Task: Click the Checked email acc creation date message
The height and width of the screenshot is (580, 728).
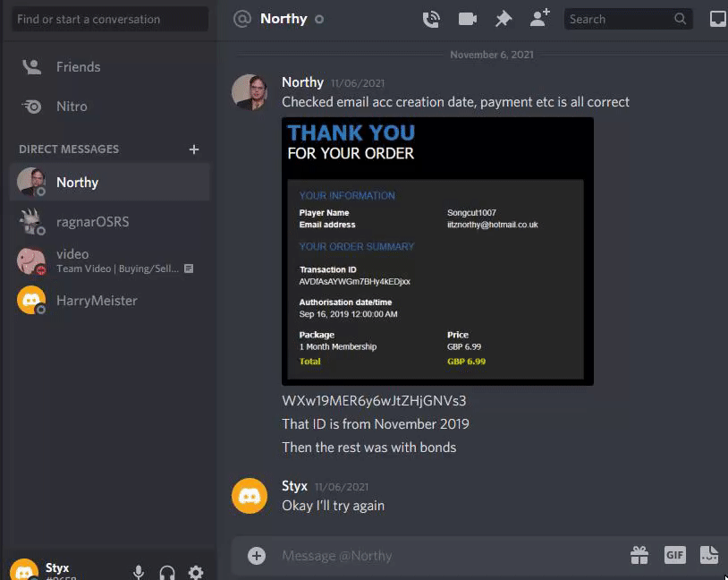Action: click(455, 102)
